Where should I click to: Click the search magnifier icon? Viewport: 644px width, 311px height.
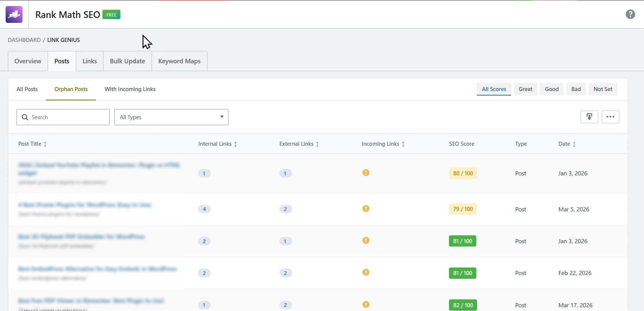click(x=25, y=117)
